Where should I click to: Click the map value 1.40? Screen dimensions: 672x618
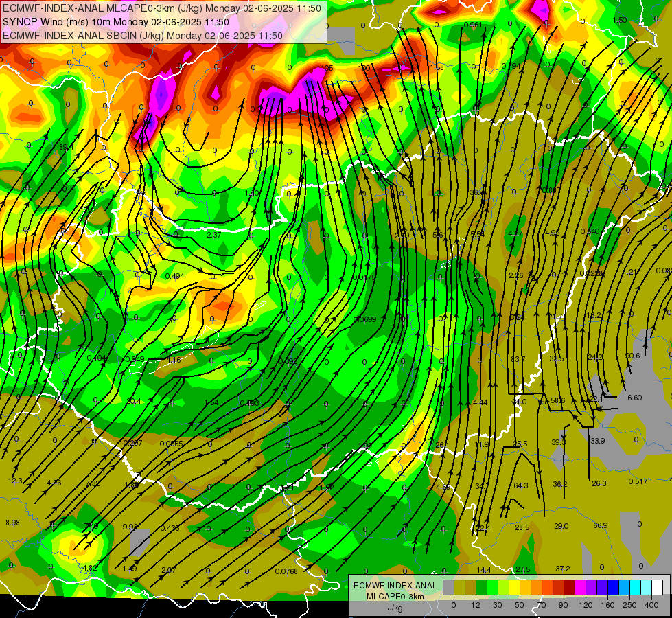click(252, 193)
